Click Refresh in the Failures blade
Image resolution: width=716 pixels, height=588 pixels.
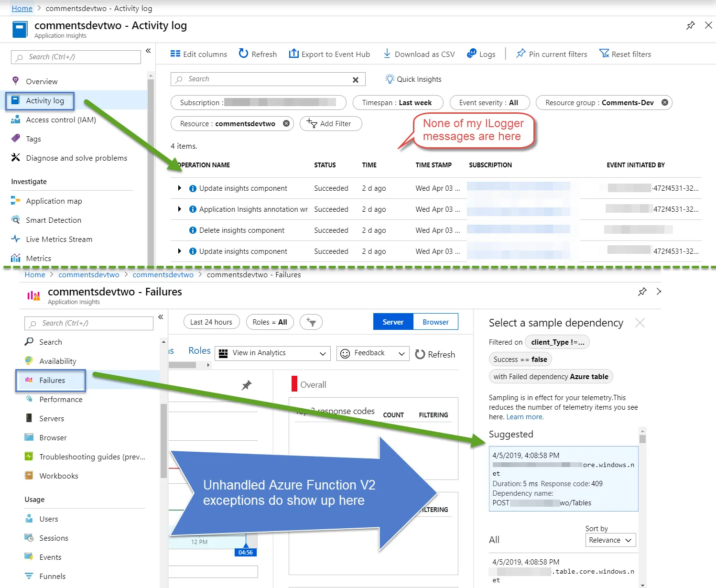click(435, 354)
